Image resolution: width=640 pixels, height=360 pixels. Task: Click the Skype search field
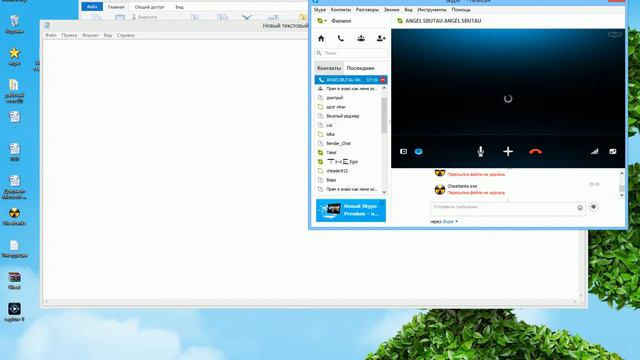pyautogui.click(x=351, y=53)
